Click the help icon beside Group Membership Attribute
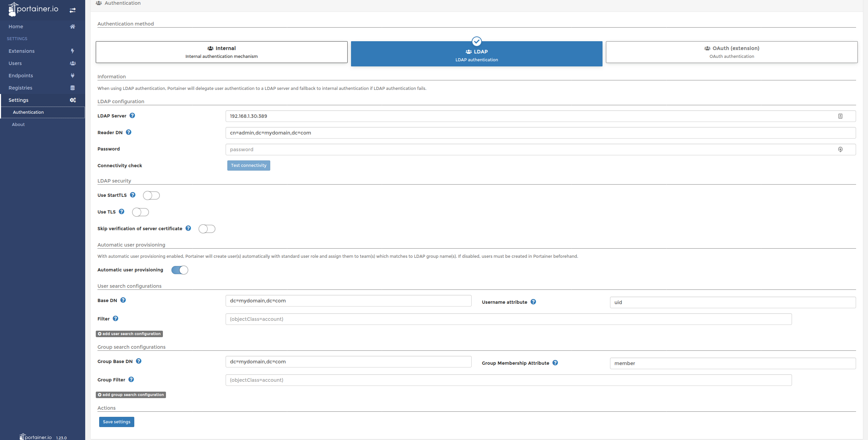Image resolution: width=868 pixels, height=440 pixels. tap(555, 363)
